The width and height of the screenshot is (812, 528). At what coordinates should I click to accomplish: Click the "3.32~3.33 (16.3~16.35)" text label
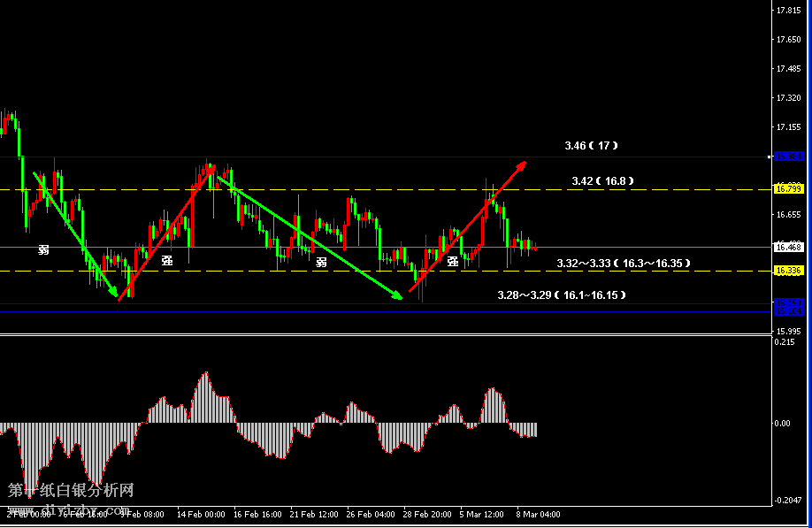pyautogui.click(x=623, y=263)
